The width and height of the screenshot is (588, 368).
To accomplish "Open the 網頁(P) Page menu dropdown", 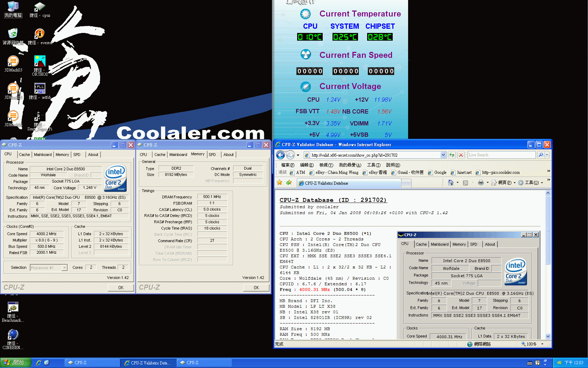I will [503, 183].
